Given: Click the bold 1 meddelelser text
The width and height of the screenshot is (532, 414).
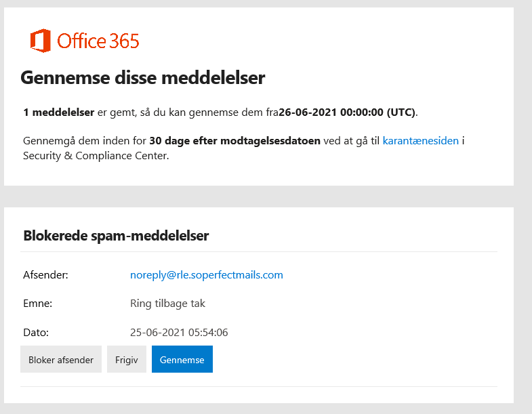Looking at the screenshot, I should [x=59, y=112].
